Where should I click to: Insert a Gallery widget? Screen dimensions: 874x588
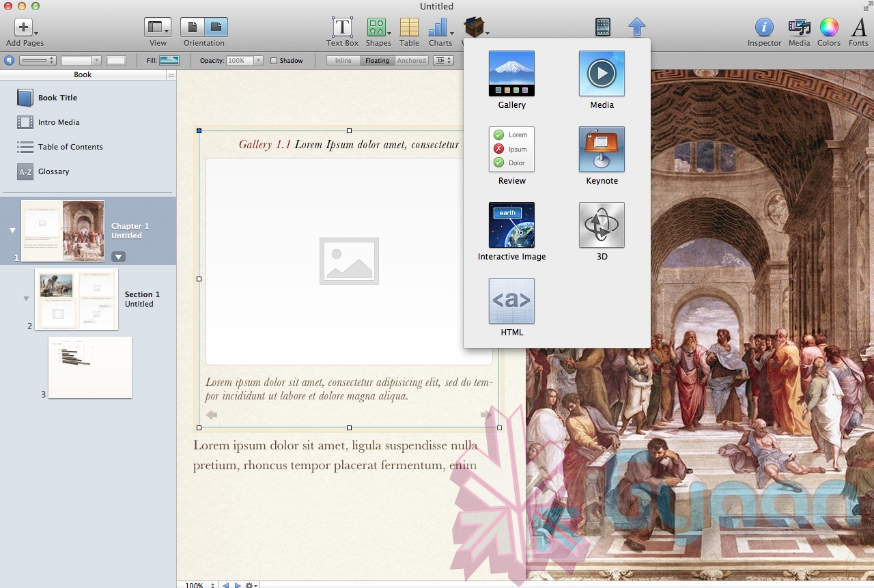coord(511,74)
